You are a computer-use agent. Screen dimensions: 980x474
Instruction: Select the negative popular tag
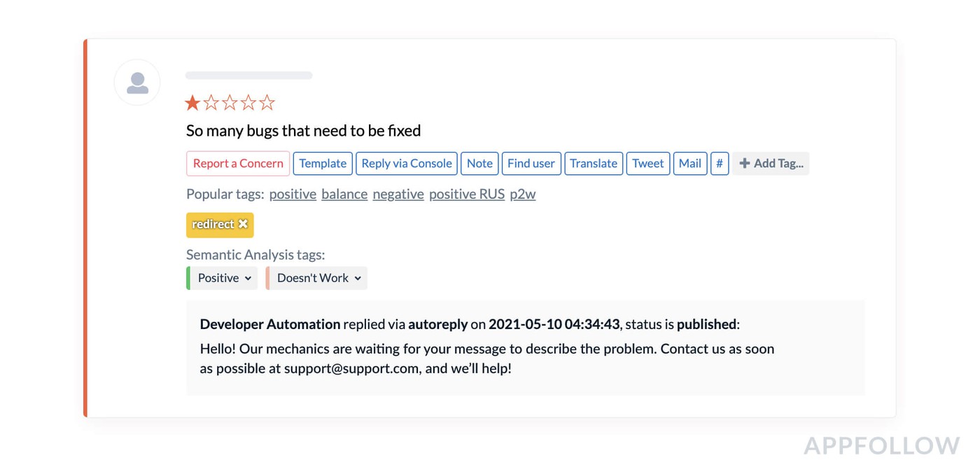(x=398, y=194)
